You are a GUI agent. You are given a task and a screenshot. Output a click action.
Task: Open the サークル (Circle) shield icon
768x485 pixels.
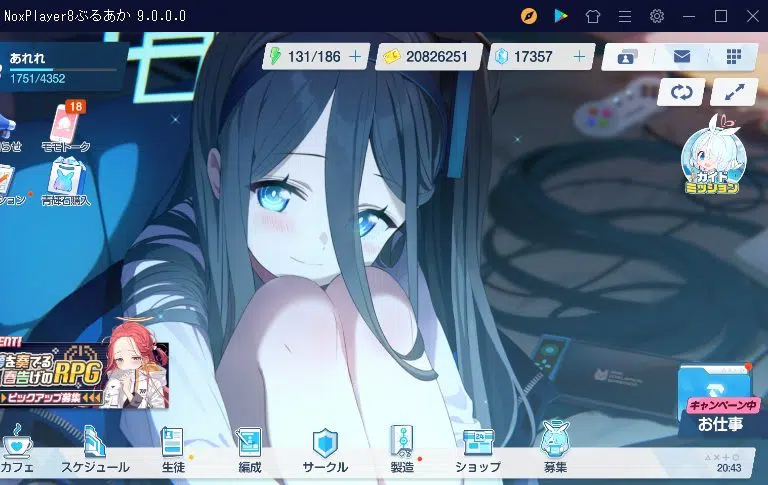tap(324, 450)
